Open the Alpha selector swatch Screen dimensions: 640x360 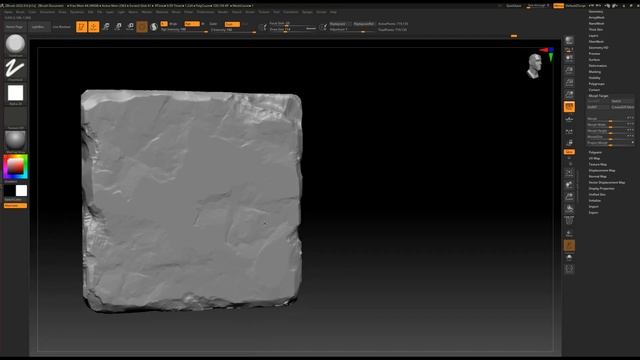pyautogui.click(x=16, y=94)
